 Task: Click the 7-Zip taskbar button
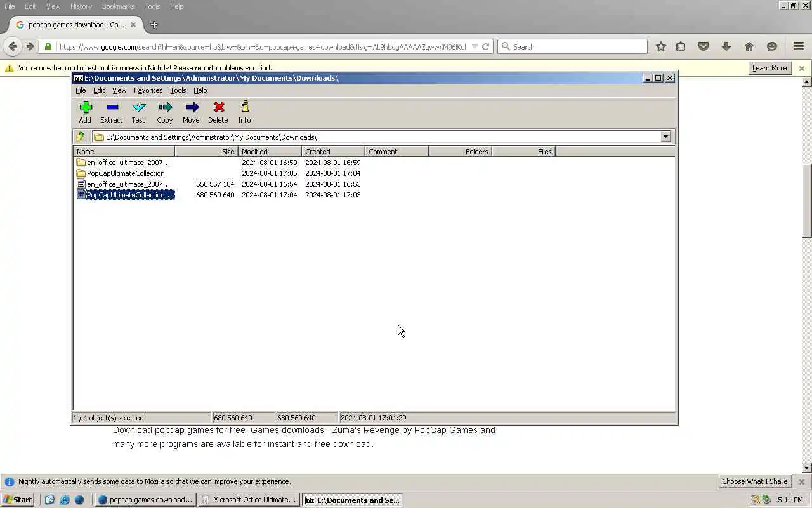pyautogui.click(x=353, y=500)
